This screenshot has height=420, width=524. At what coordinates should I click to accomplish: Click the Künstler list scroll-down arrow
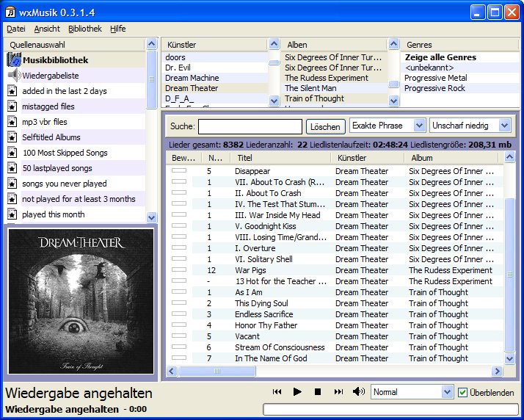point(274,101)
